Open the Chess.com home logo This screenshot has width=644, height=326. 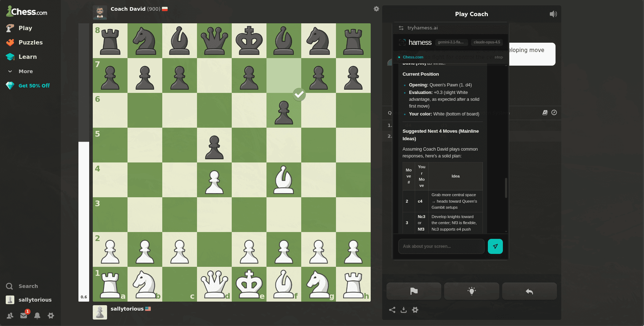[x=27, y=11]
